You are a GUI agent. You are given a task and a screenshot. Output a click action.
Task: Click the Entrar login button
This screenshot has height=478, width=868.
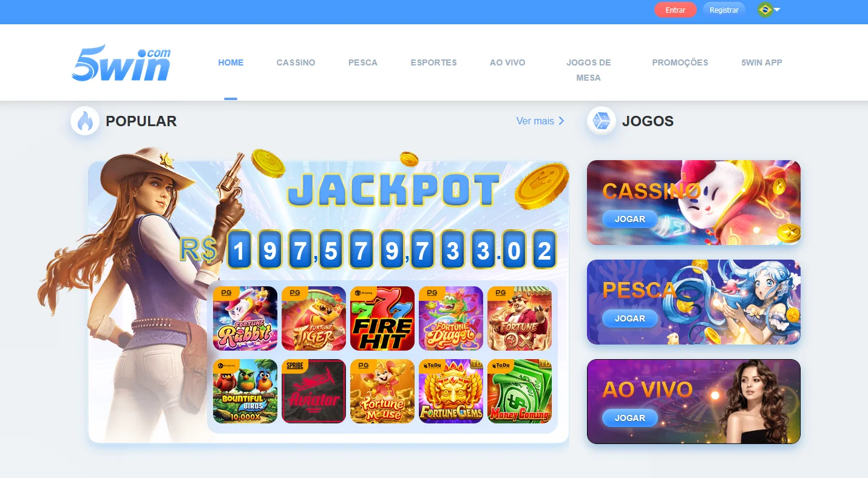pyautogui.click(x=676, y=10)
